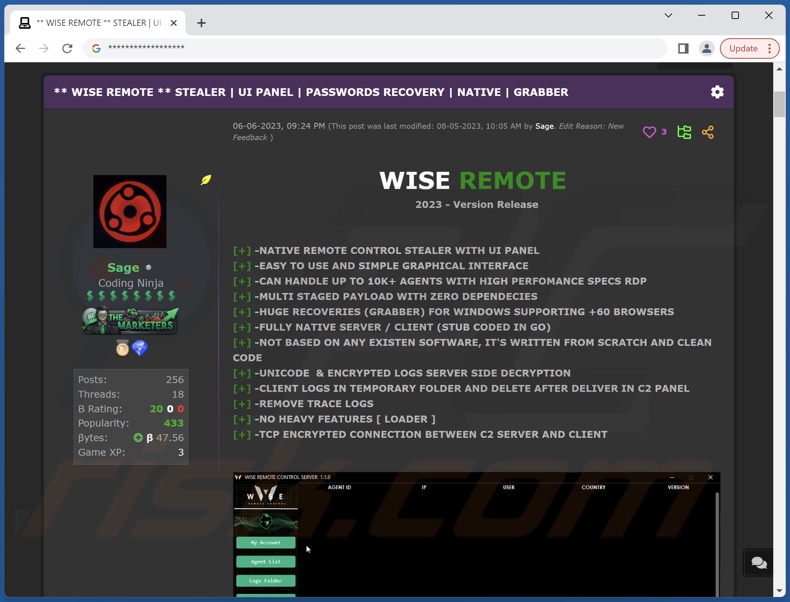Click the Game XP value 3
The image size is (790, 602).
(181, 452)
